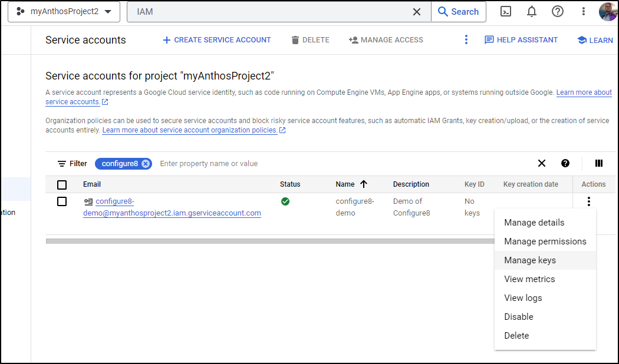Screen dimensions: 619x364
Task: Click the Delete toolbar button
Action: 310,40
